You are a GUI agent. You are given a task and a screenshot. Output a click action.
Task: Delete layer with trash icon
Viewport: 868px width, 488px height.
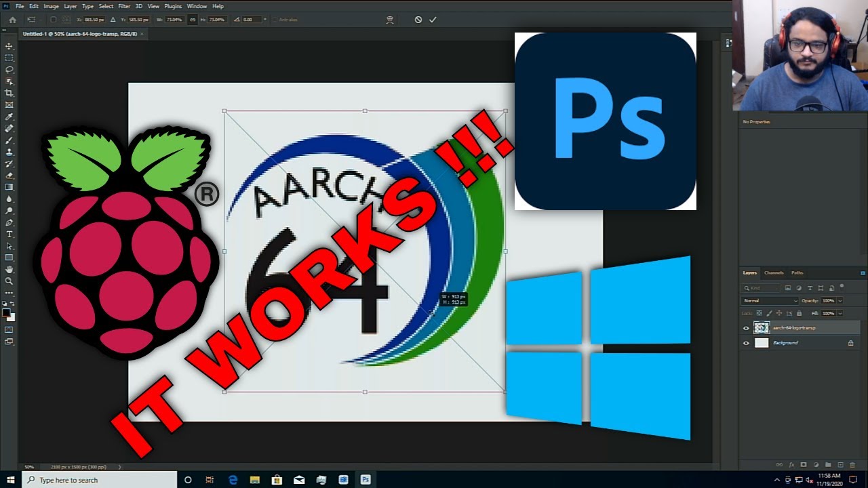coord(853,465)
